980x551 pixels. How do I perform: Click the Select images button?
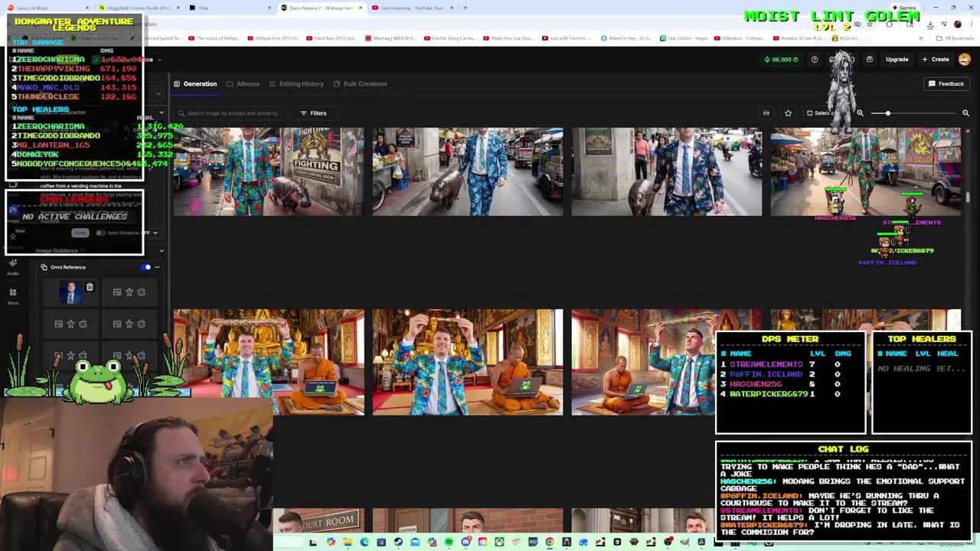[x=819, y=113]
